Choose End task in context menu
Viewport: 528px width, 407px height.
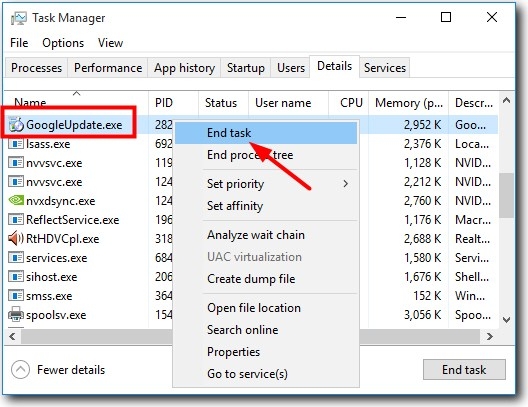(266, 133)
